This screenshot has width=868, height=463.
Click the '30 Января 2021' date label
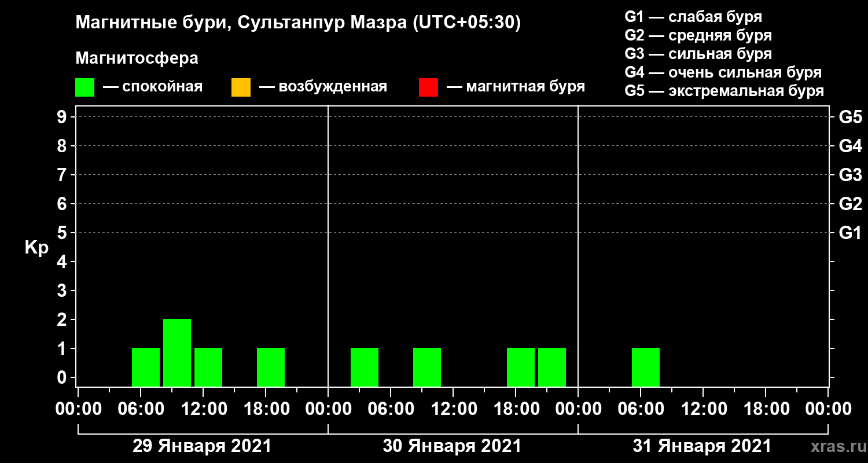[452, 446]
